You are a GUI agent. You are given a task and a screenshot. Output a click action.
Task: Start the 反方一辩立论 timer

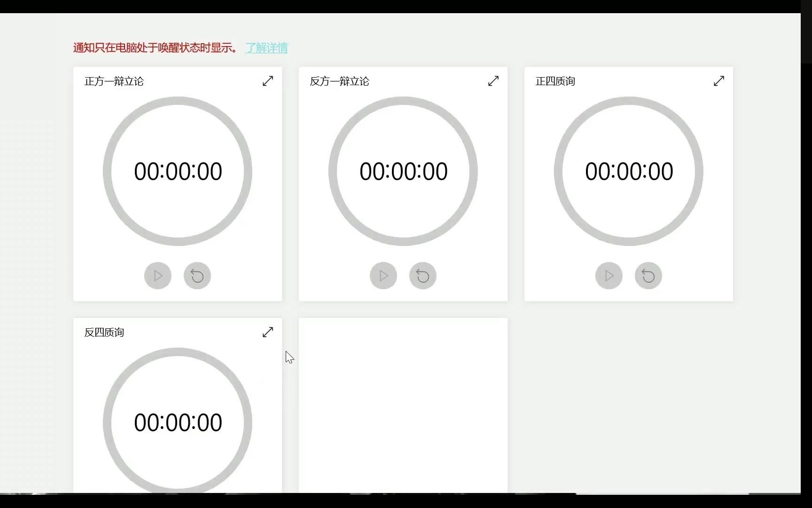click(383, 276)
